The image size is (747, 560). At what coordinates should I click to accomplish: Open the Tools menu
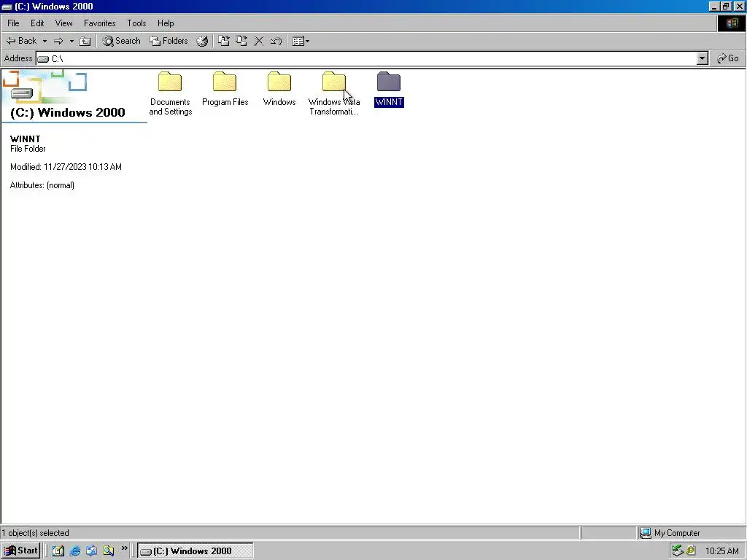point(136,23)
